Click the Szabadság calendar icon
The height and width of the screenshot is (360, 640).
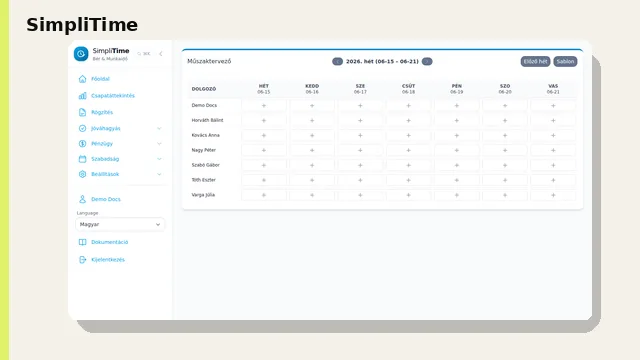click(x=82, y=159)
